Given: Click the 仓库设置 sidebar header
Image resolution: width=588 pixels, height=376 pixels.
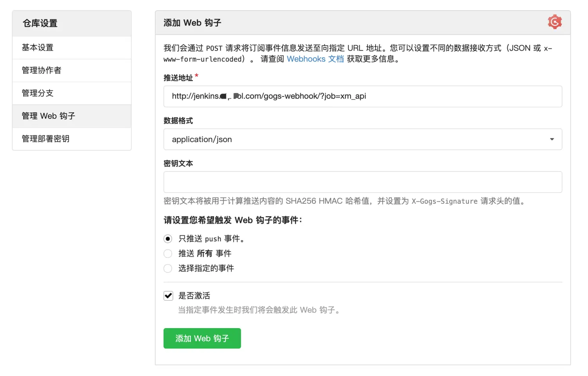Looking at the screenshot, I should tap(40, 23).
